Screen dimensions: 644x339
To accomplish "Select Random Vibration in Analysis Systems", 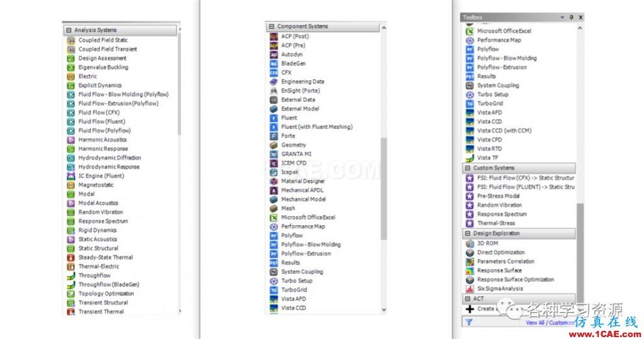I will click(x=101, y=212).
